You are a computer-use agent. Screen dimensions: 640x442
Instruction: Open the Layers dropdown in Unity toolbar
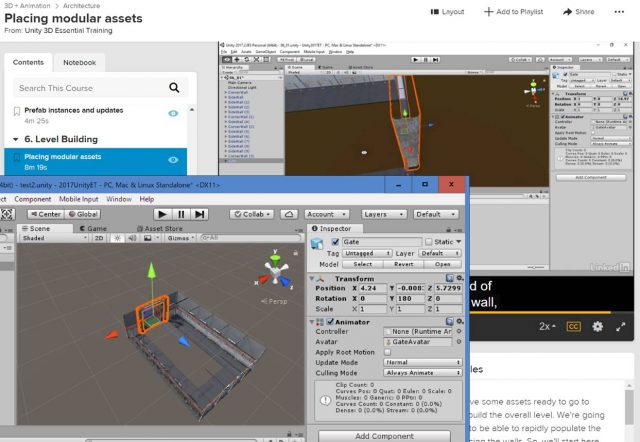[384, 214]
